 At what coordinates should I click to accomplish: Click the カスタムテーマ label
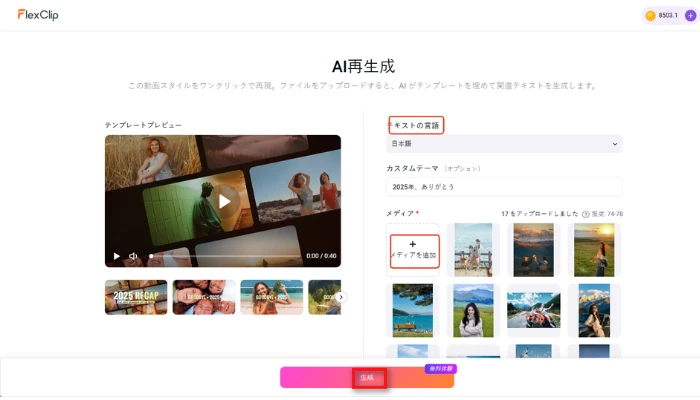point(412,168)
